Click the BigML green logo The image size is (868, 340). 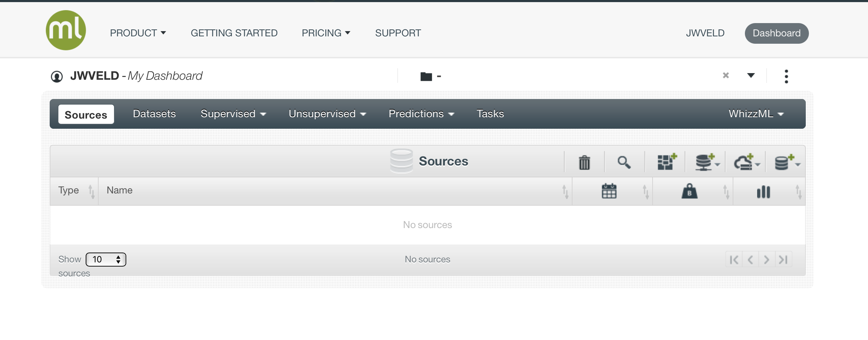point(66,30)
